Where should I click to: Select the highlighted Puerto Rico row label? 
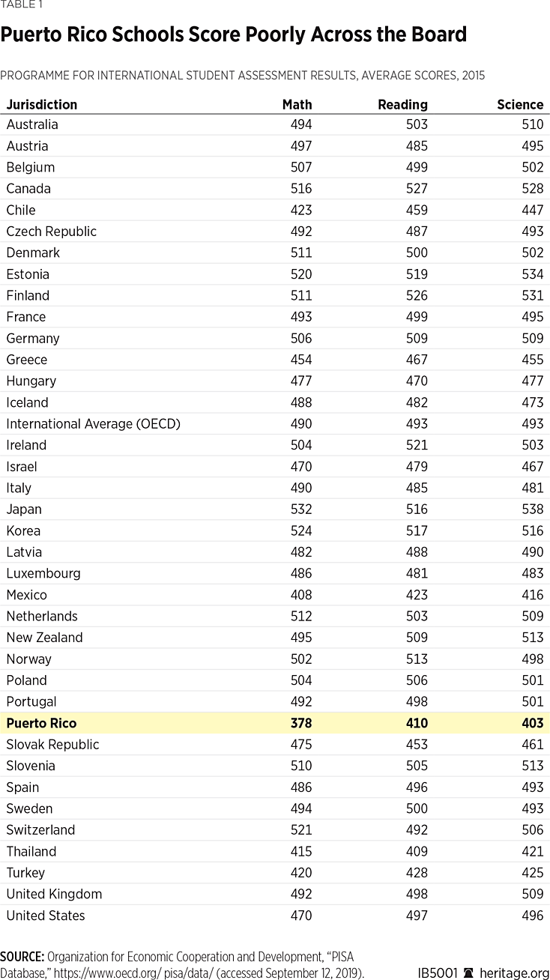41,723
